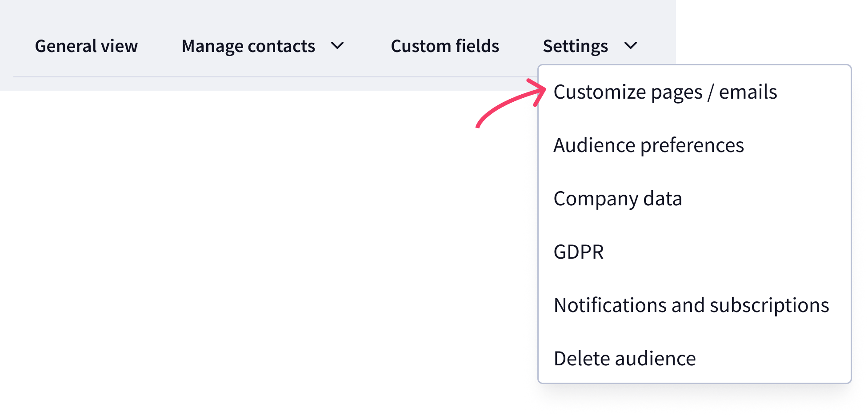Open Audience preferences from the Settings menu
The height and width of the screenshot is (416, 868).
tap(648, 145)
